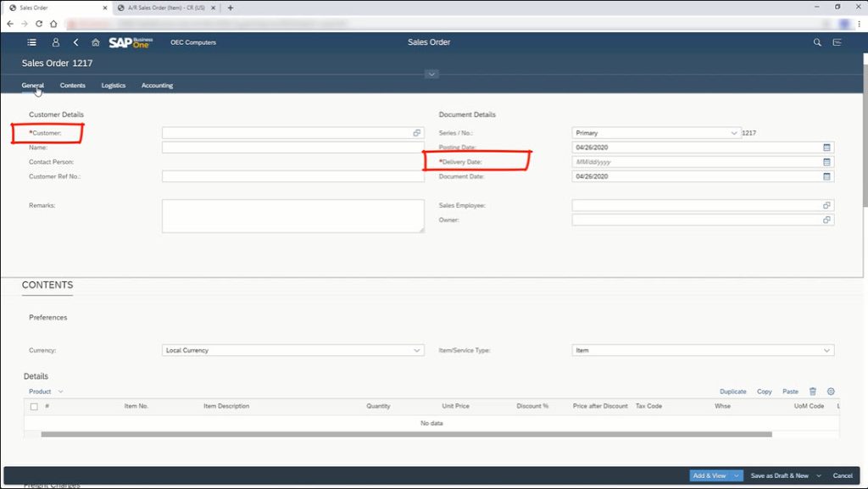
Task: Click the Quantity column header
Action: point(378,406)
